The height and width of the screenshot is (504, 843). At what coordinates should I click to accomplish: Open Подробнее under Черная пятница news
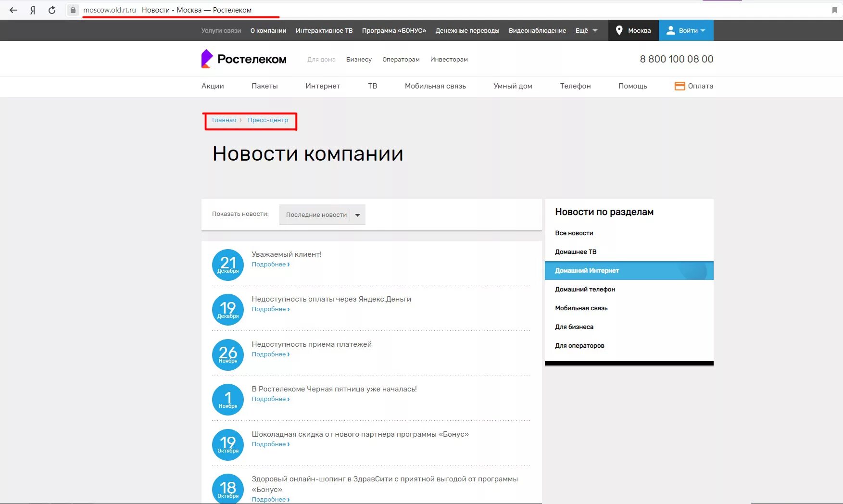(271, 399)
